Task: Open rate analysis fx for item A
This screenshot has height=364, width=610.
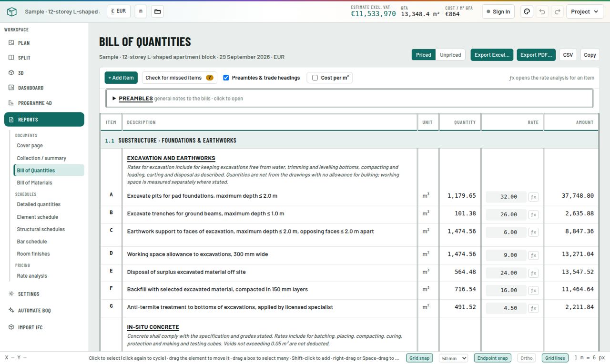Action: 533,197
